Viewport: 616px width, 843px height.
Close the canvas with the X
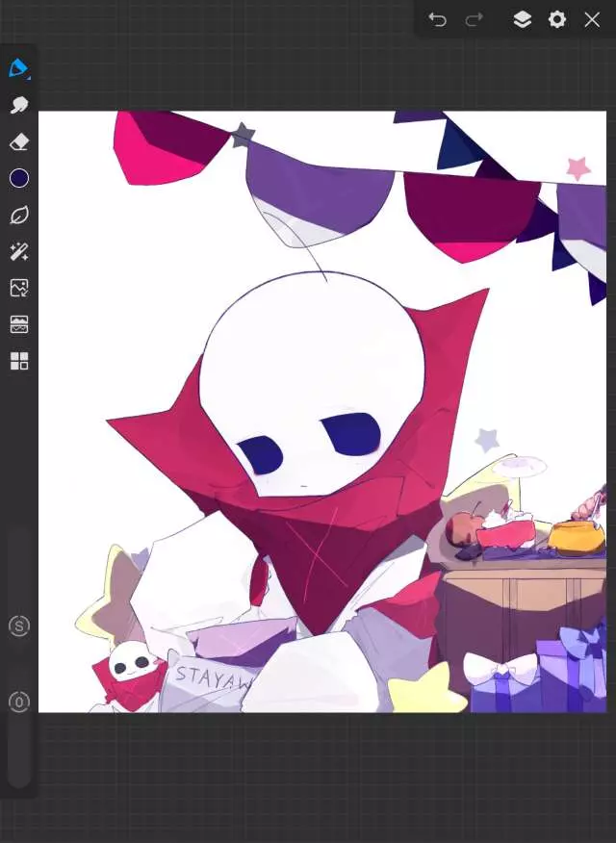592,20
